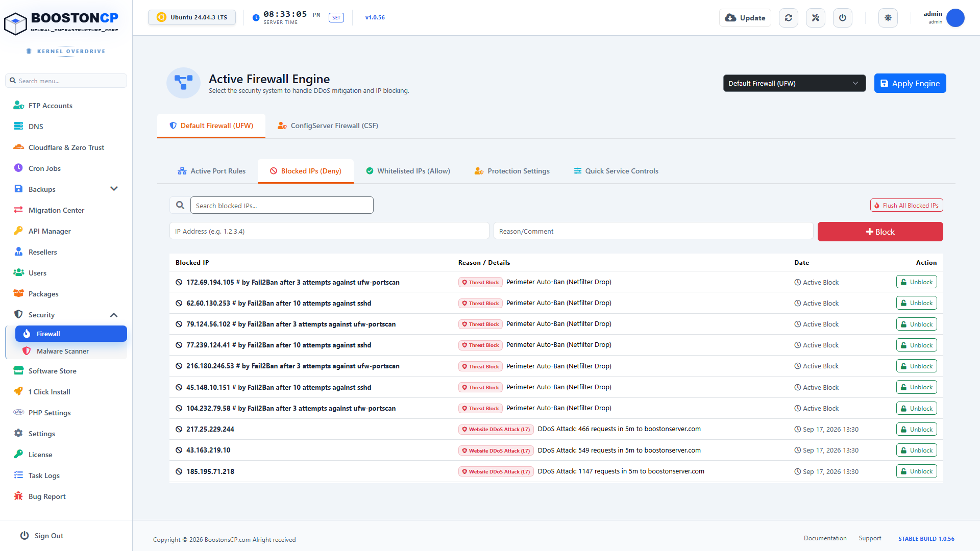Screen dimensions: 980x551
Task: Click Flush All Blocked IPs
Action: (906, 205)
